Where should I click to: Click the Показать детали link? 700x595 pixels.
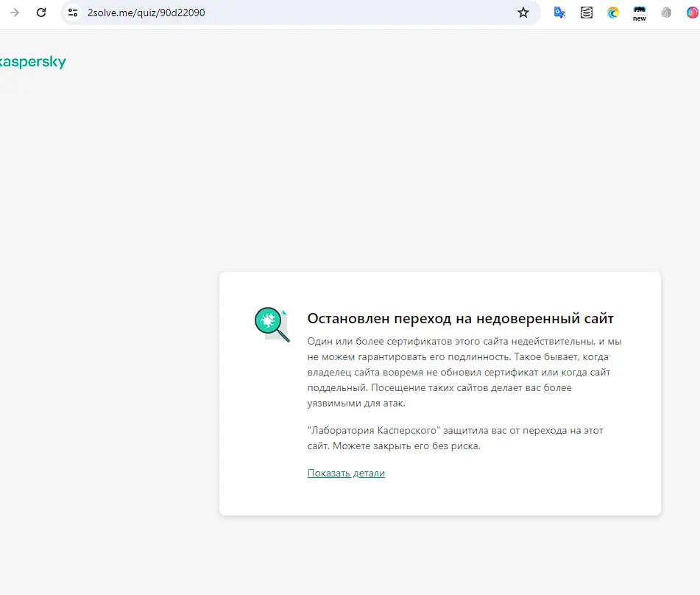(346, 473)
